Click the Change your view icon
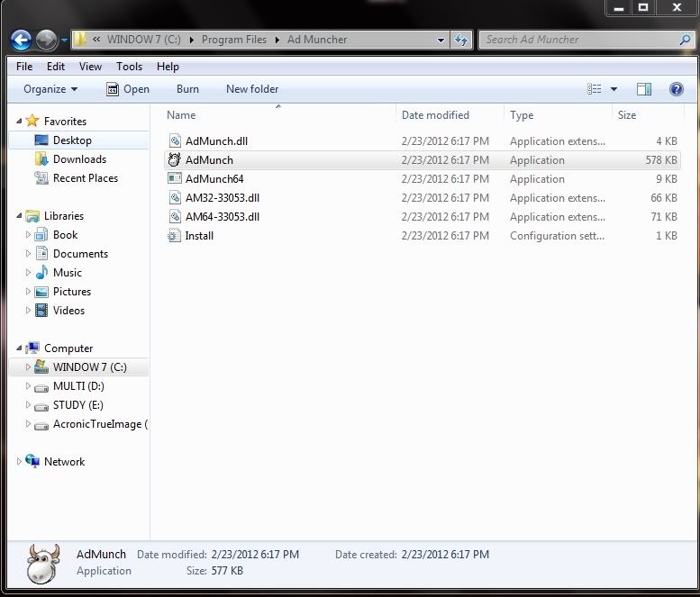 pos(595,89)
